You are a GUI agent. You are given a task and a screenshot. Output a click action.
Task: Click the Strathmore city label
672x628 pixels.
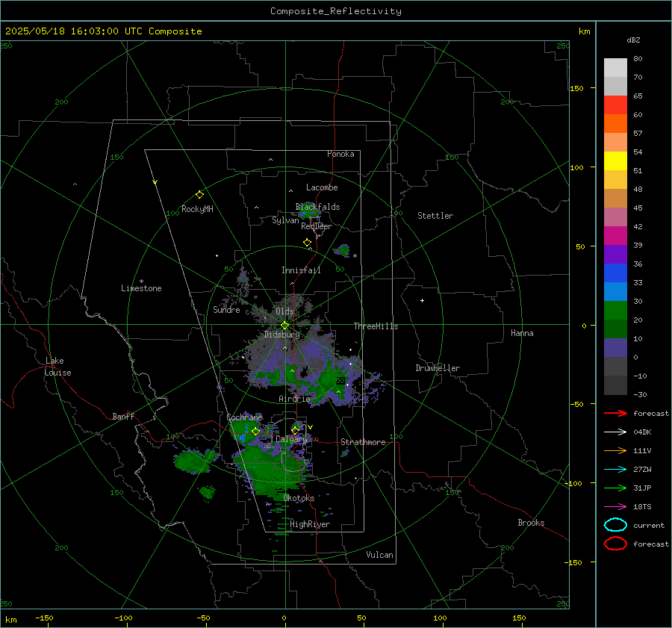pos(363,442)
